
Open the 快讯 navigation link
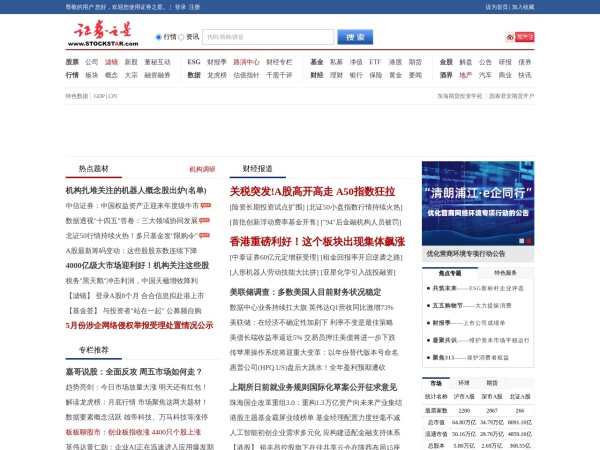coord(525,75)
